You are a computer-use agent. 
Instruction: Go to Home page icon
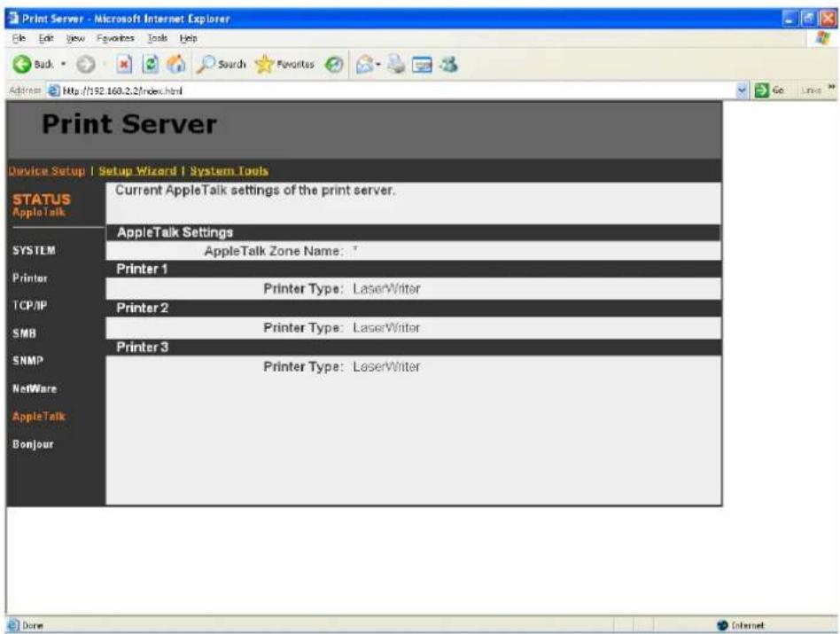[175, 65]
